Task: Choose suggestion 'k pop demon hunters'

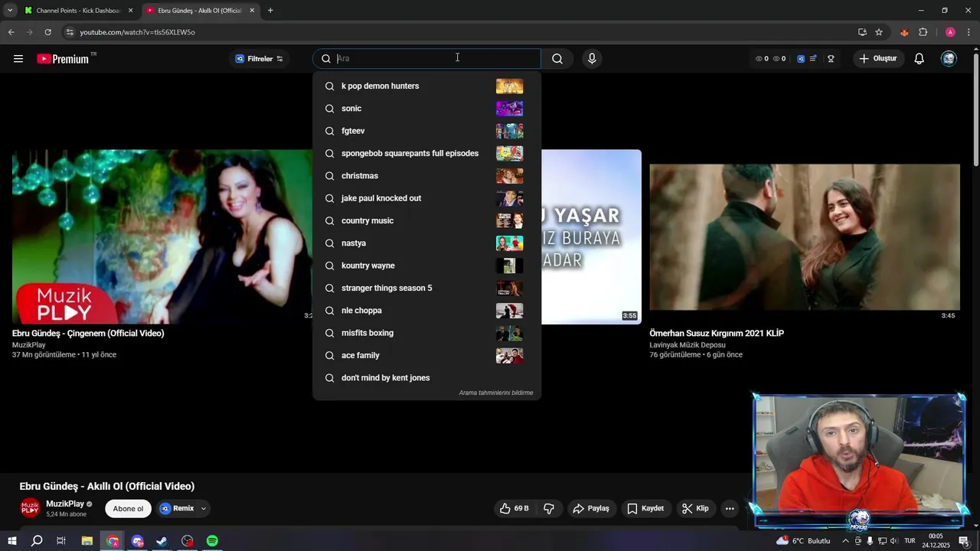Action: point(426,86)
